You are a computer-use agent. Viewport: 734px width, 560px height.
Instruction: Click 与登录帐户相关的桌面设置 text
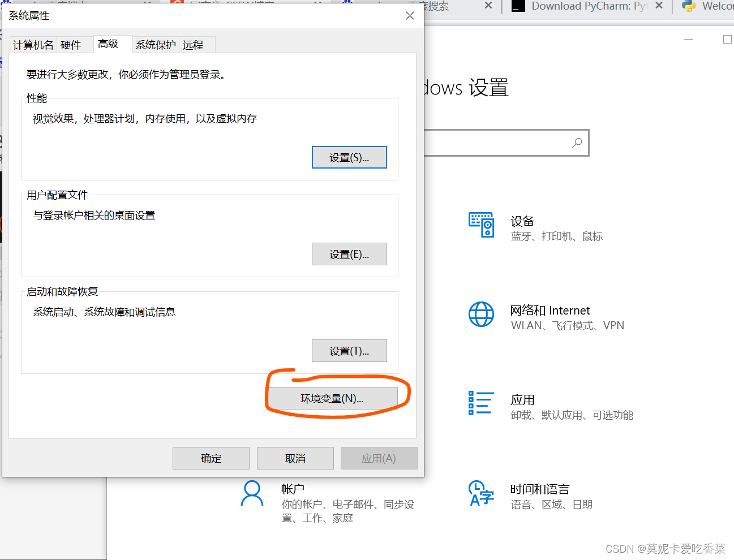(x=94, y=216)
